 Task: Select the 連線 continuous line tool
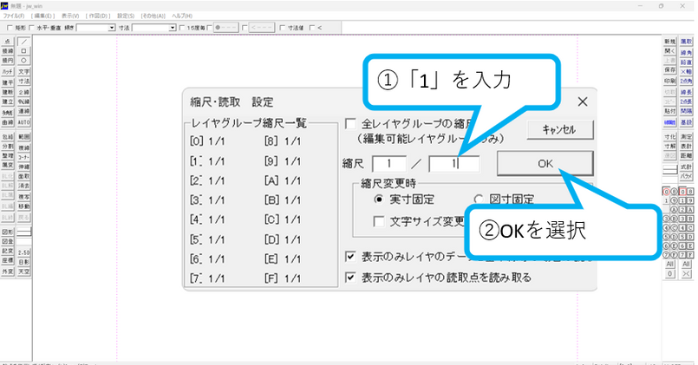pyautogui.click(x=24, y=111)
